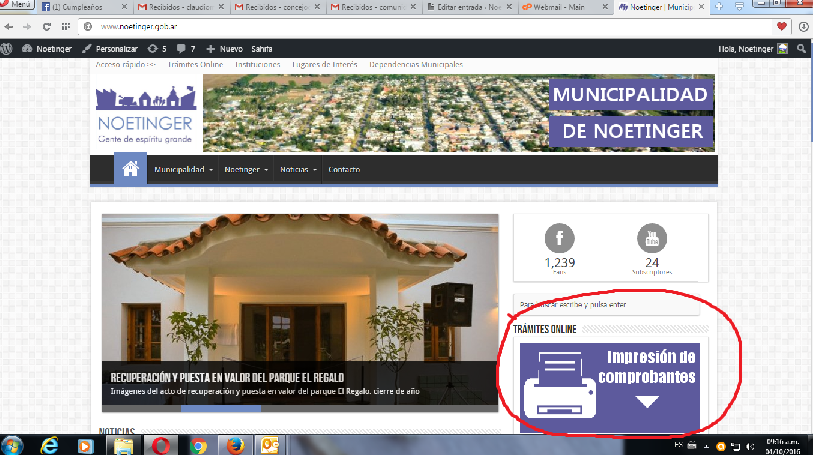813x455 pixels.
Task: Open the Sahifa theme menu
Action: pyautogui.click(x=262, y=49)
